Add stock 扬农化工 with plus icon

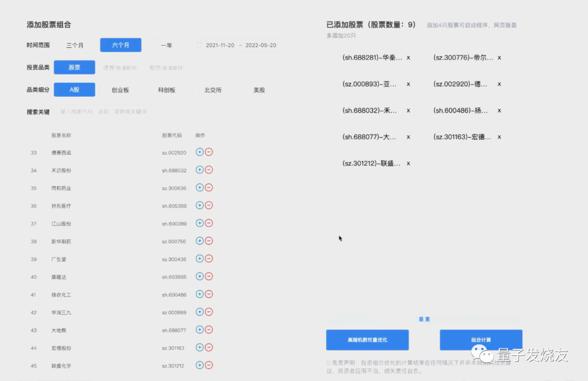tap(199, 294)
